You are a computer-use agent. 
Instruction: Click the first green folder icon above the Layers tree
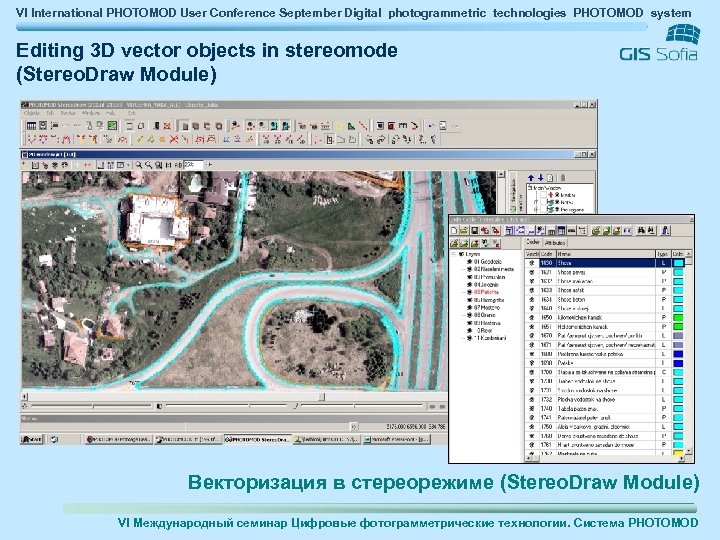[454, 243]
